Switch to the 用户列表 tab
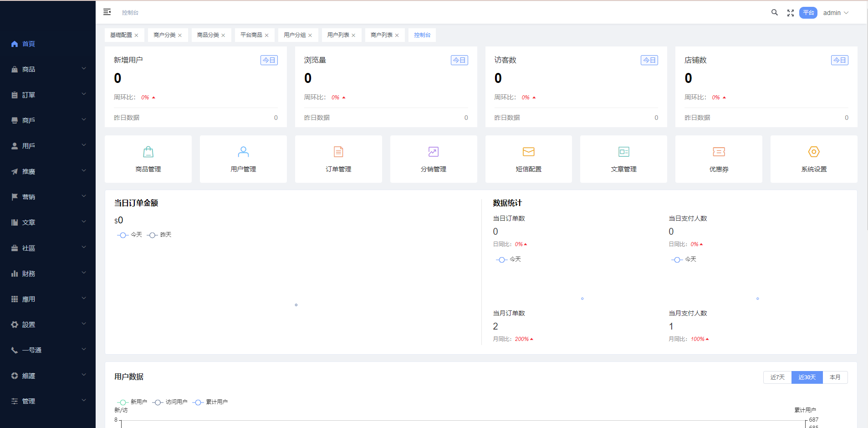Viewport: 868px width, 428px height. (x=338, y=35)
